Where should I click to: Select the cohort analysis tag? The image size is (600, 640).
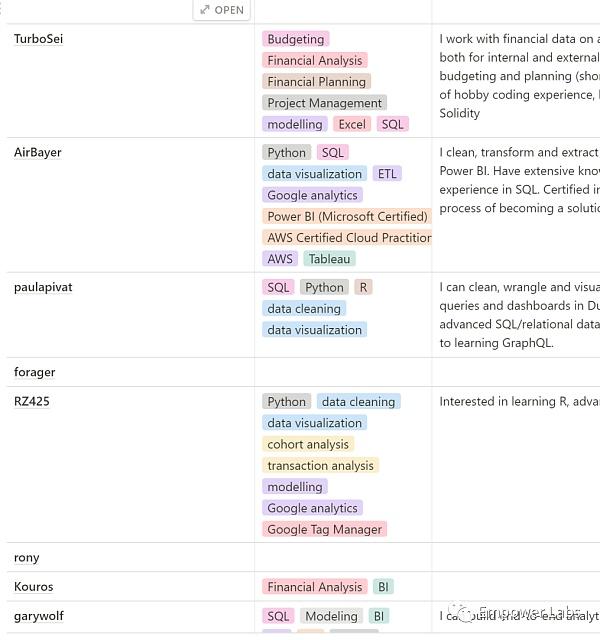coord(308,444)
